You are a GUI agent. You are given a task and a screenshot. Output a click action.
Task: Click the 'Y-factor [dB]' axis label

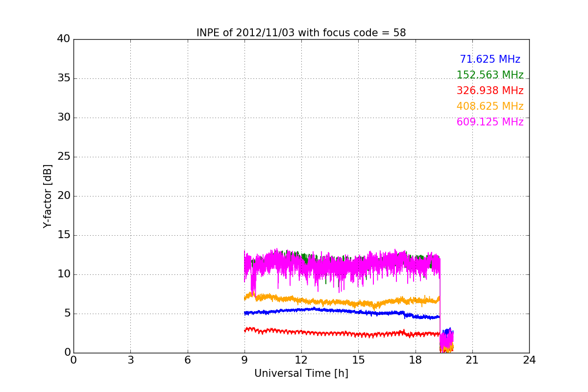tap(48, 196)
